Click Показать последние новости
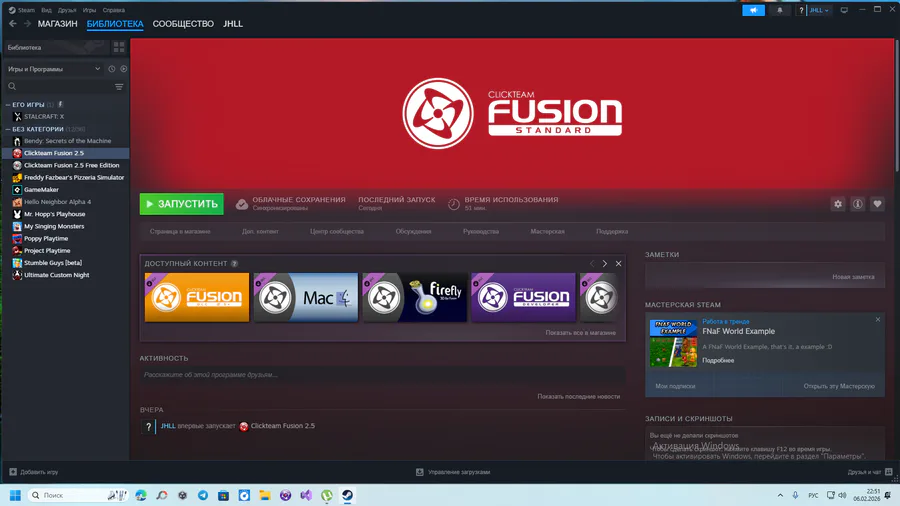This screenshot has width=900, height=506. (x=579, y=396)
